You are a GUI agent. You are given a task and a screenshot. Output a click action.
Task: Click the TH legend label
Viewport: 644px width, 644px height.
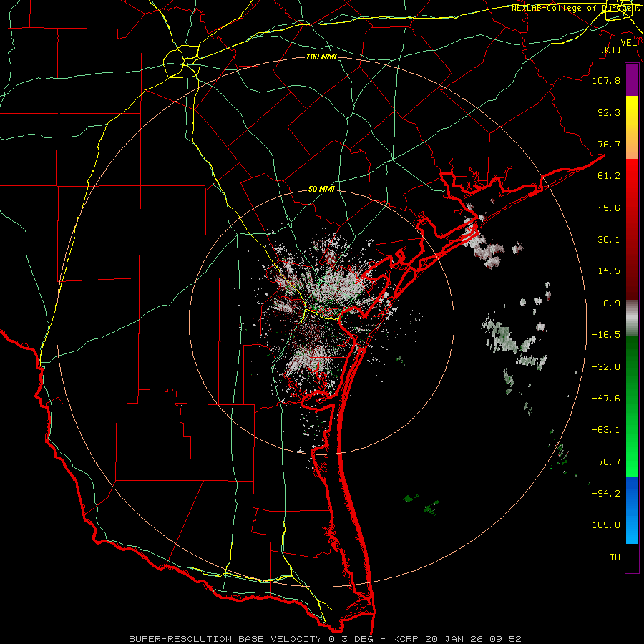point(615,557)
